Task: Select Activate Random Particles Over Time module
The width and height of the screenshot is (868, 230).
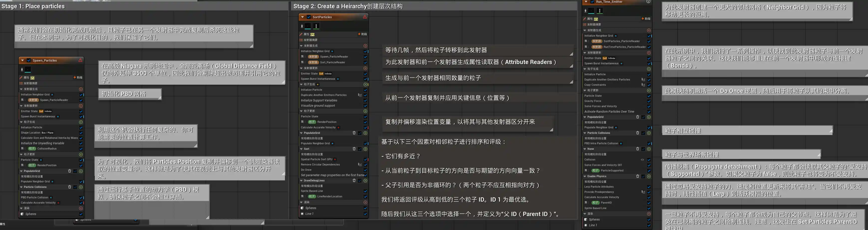Action: [x=609, y=112]
